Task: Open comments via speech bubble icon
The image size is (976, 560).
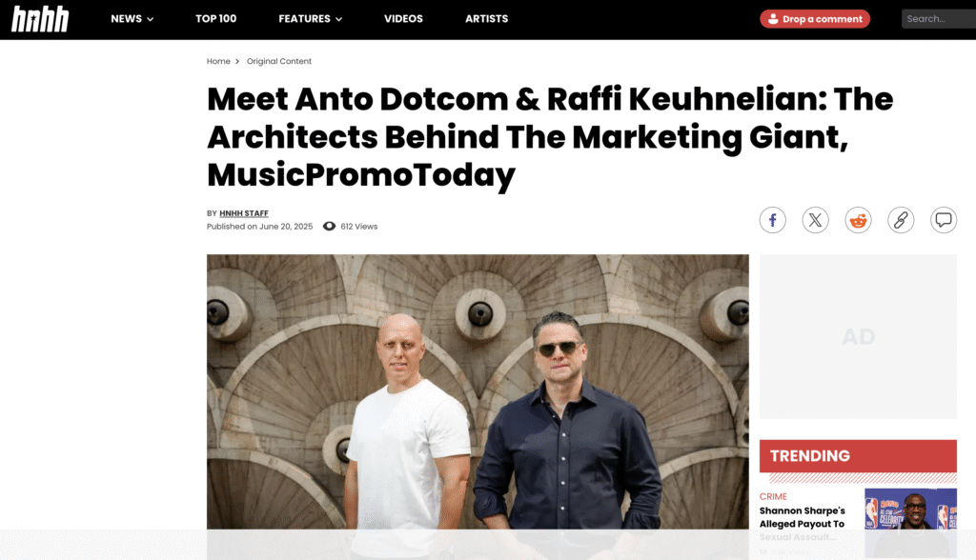Action: (x=944, y=220)
